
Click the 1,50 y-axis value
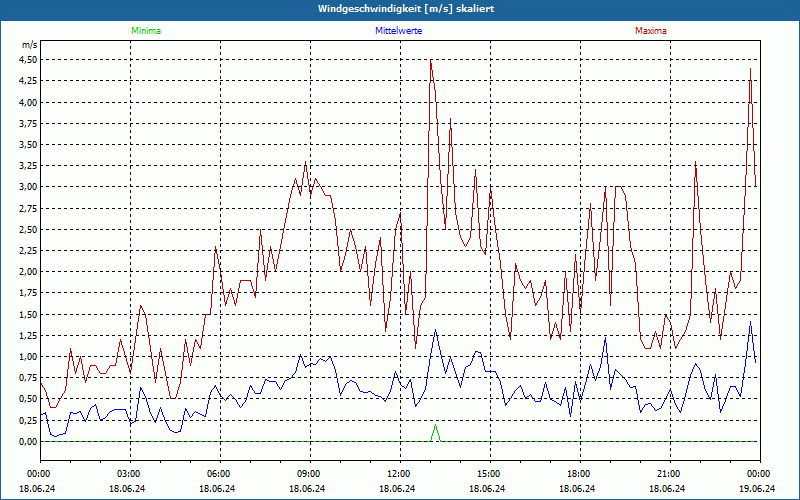(x=28, y=314)
